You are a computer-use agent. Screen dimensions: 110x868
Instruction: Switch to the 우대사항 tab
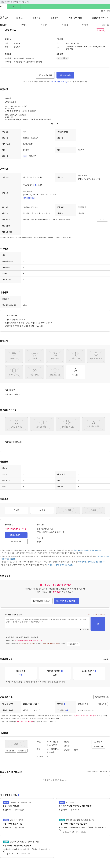pyautogui.click(x=44, y=25)
